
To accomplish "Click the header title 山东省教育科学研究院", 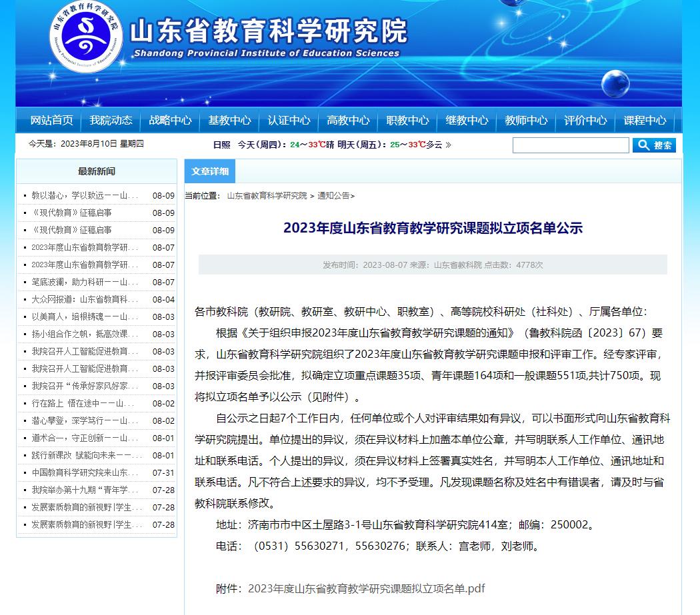I will pyautogui.click(x=269, y=31).
